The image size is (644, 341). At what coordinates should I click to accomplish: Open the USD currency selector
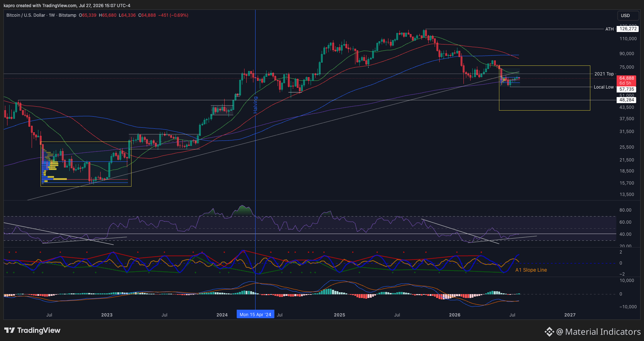[x=628, y=16]
